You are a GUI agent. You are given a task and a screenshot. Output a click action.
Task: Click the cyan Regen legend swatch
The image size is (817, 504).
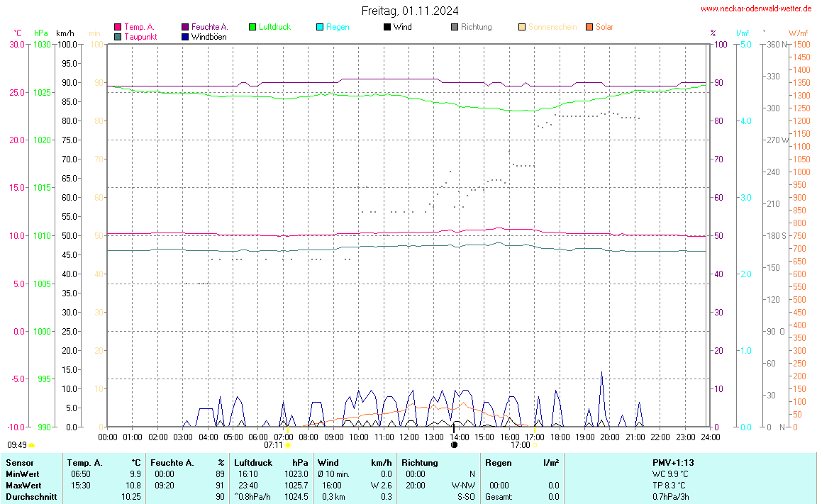pyautogui.click(x=320, y=27)
